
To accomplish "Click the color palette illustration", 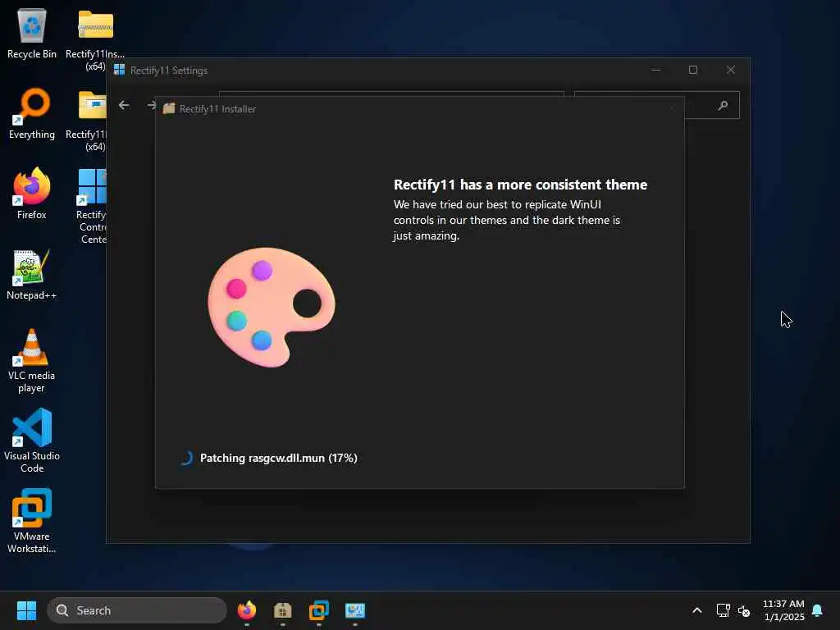I will click(272, 307).
